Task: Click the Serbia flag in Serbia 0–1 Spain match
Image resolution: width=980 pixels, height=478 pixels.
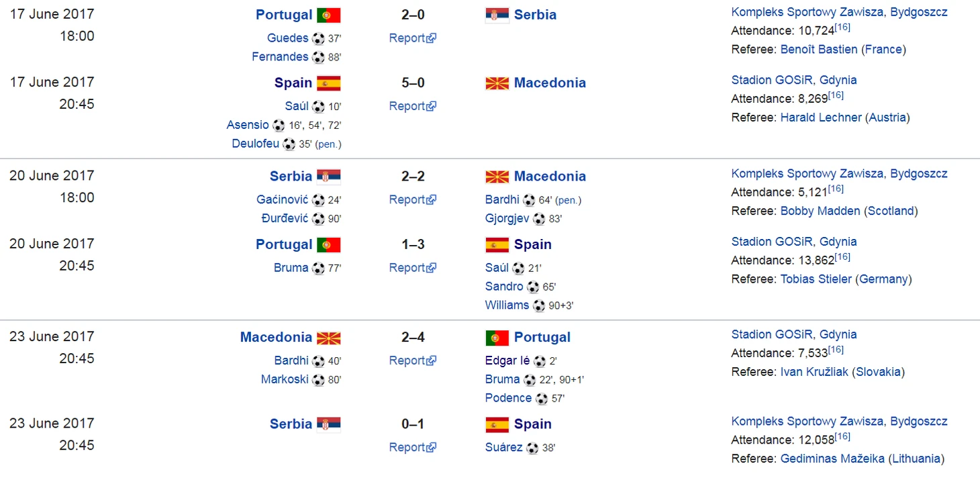Action: tap(329, 424)
